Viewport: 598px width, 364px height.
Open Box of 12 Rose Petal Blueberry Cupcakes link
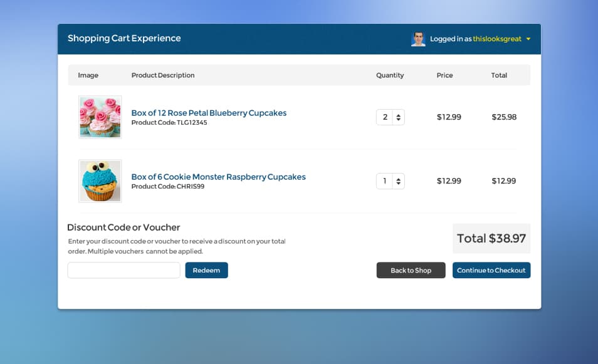[x=209, y=113]
